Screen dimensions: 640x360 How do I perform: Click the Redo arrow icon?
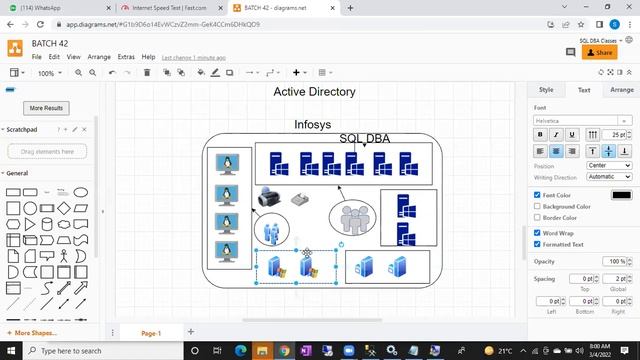pos(127,73)
